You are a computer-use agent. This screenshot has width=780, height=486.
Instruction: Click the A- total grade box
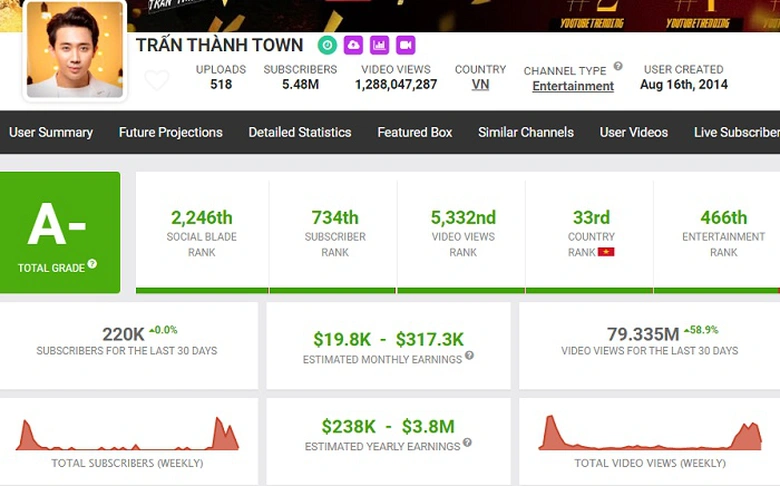[60, 232]
